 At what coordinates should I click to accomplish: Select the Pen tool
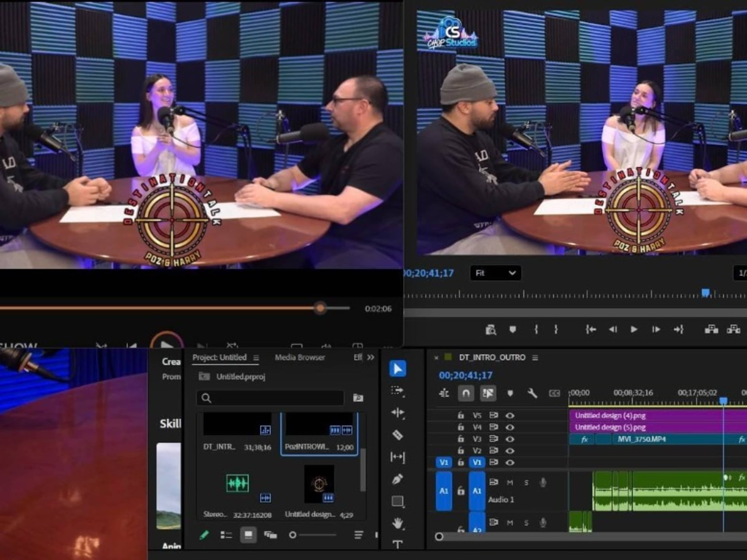397,479
